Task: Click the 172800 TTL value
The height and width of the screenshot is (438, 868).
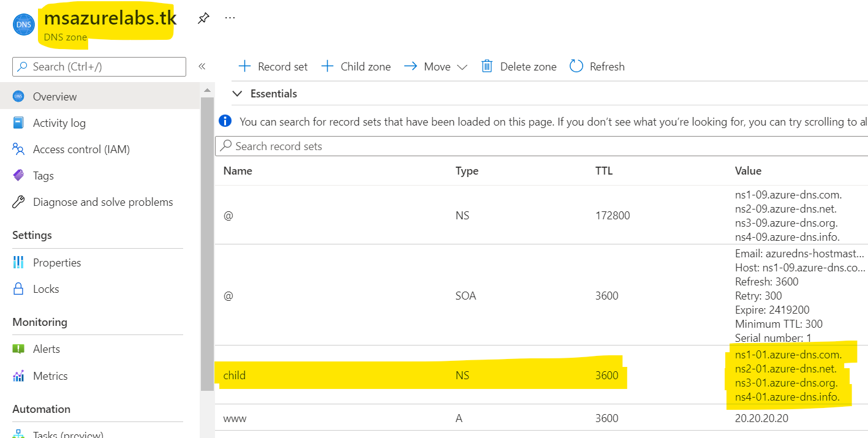Action: pyautogui.click(x=613, y=216)
